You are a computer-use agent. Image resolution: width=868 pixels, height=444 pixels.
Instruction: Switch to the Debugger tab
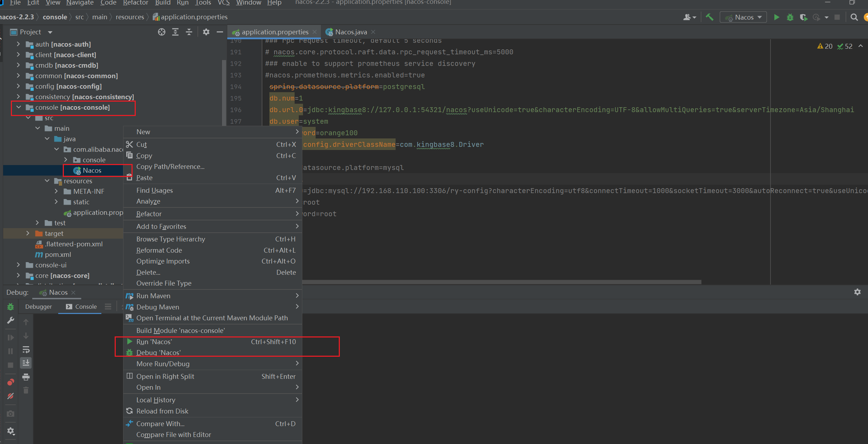click(39, 307)
